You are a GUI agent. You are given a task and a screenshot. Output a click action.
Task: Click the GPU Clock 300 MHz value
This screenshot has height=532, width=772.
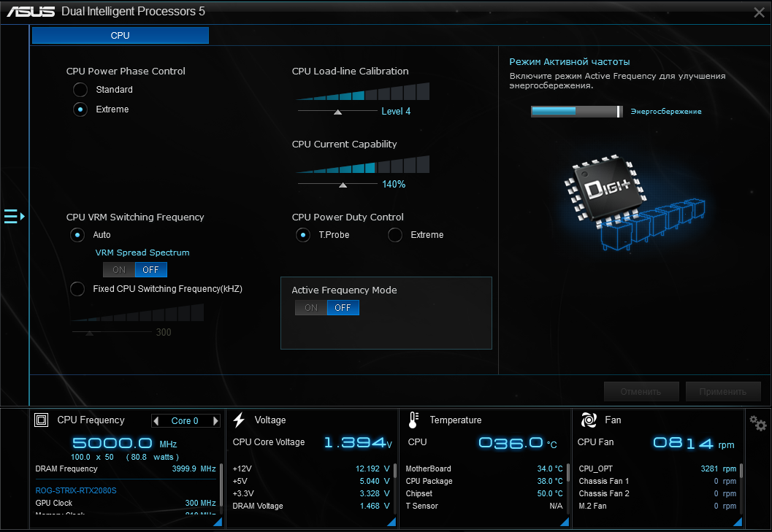click(x=200, y=503)
